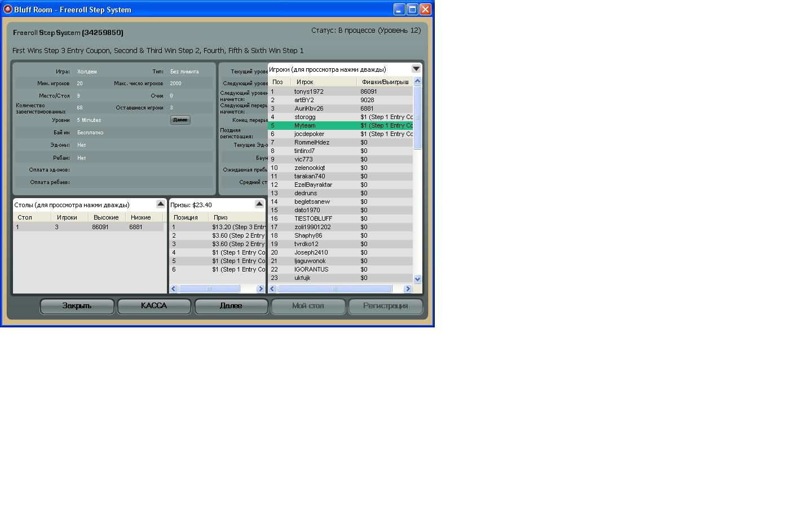Select table 1 row in tables list
The width and height of the screenshot is (812, 508).
(x=89, y=227)
